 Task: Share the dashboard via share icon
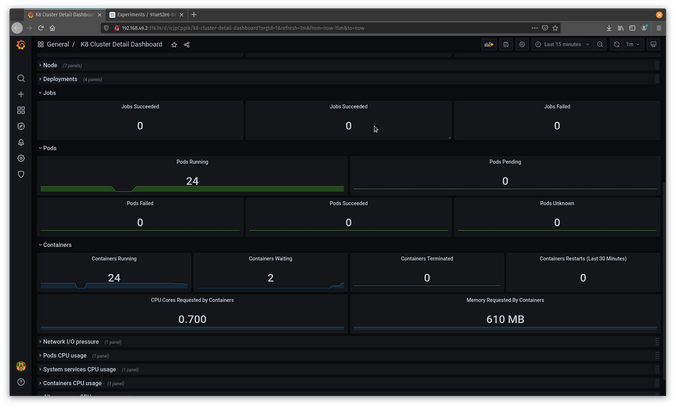tap(187, 45)
